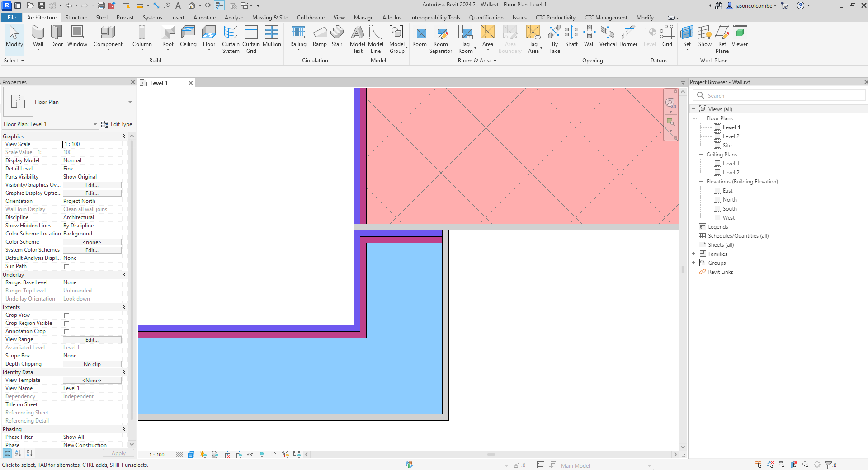This screenshot has width=868, height=470.
Task: Open the South elevation view
Action: coord(730,209)
